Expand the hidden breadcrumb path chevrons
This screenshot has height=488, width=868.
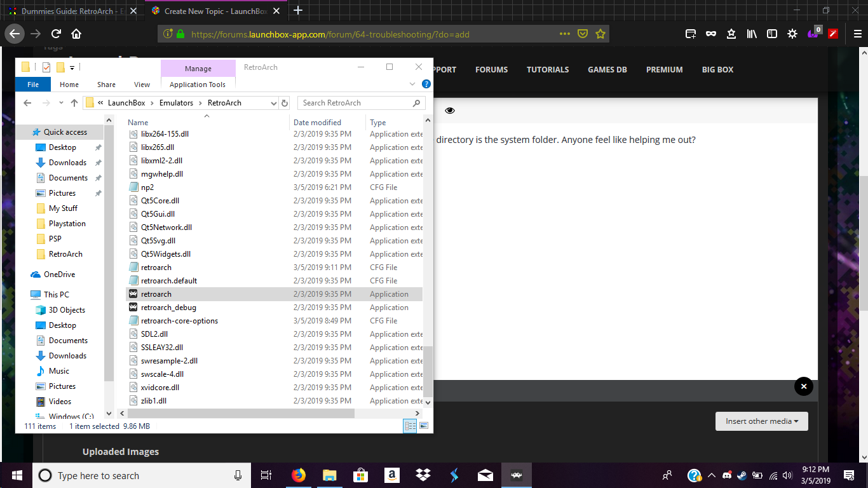coord(101,103)
